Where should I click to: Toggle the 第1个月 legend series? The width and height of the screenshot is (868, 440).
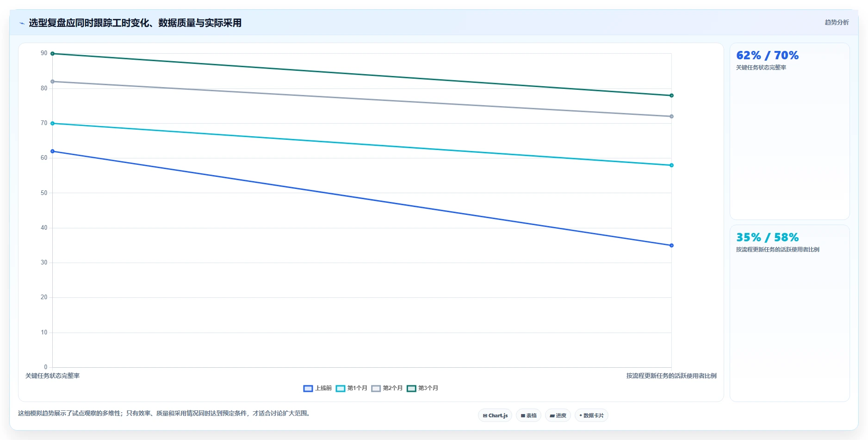(352, 388)
